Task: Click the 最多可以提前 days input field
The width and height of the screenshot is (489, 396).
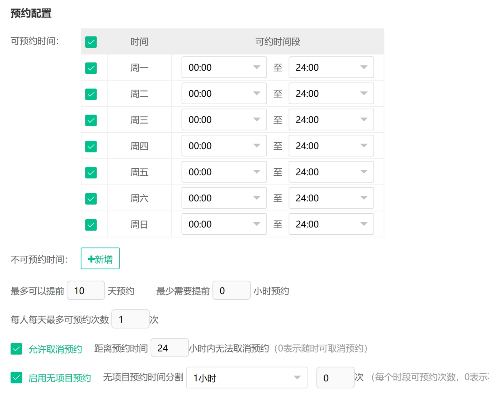Action: click(86, 290)
